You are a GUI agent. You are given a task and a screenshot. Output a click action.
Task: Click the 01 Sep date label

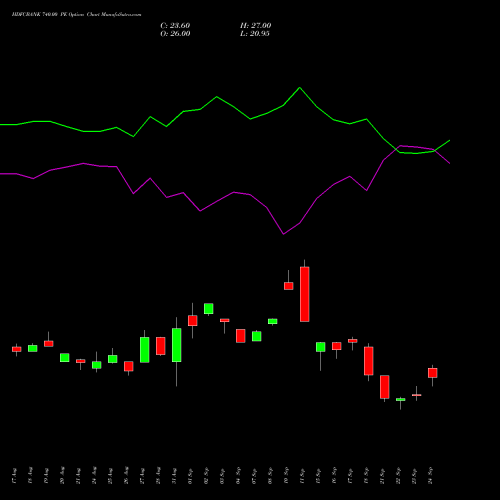point(190,476)
